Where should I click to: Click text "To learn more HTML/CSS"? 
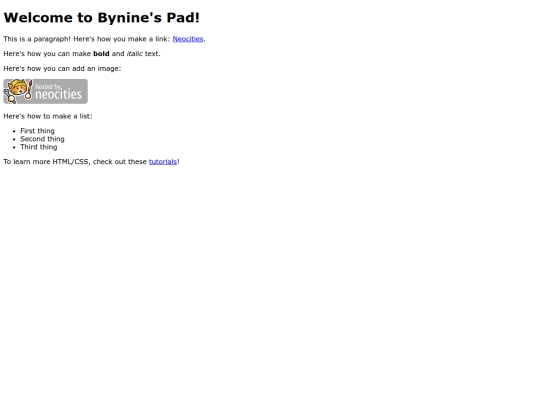pyautogui.click(x=47, y=162)
